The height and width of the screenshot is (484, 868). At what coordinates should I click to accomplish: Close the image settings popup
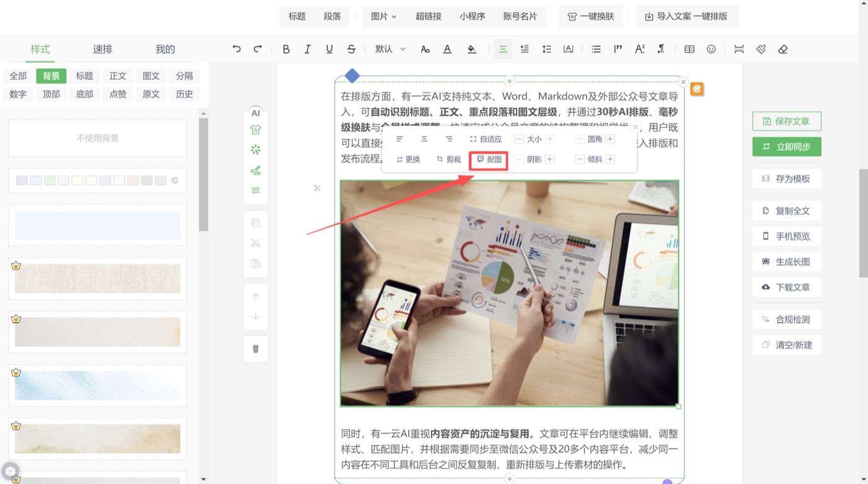pyautogui.click(x=635, y=127)
